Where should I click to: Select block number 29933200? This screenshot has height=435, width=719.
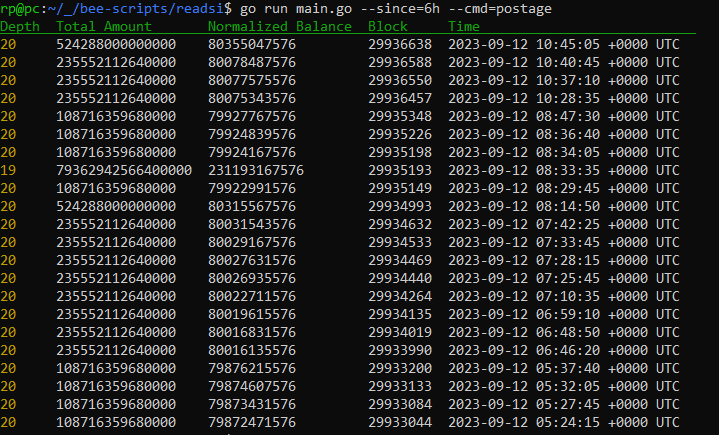tap(400, 368)
